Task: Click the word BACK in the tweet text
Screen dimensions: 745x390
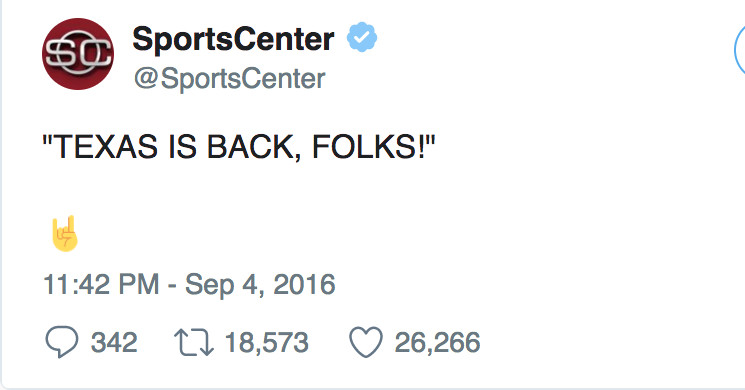Action: click(253, 146)
